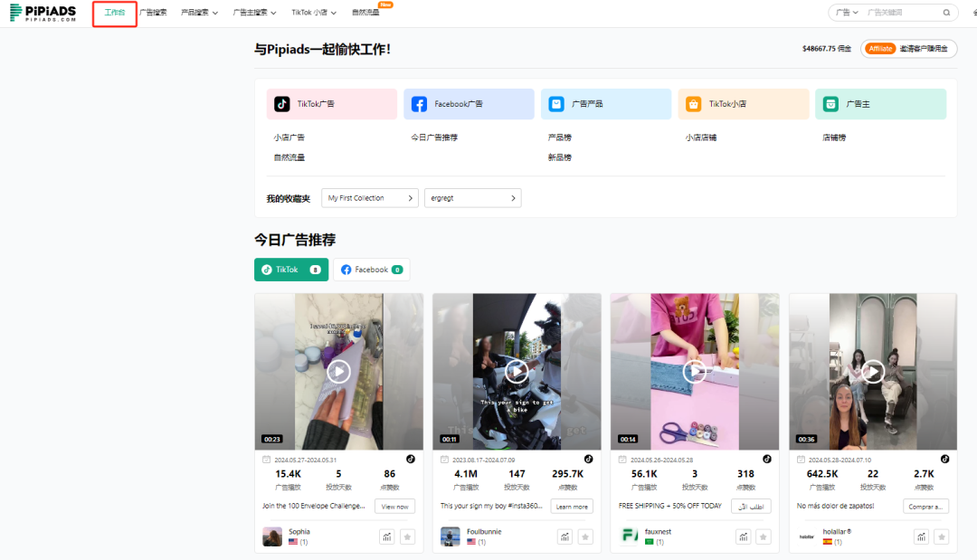977x560 pixels.
Task: Expand the My First Collection folder
Action: [369, 197]
